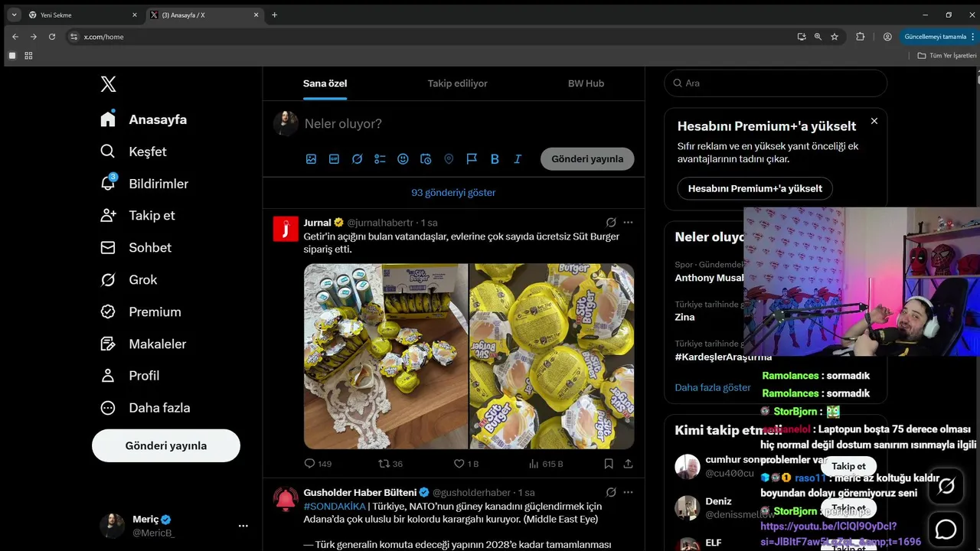Open the tab search dropdown arrow
Screen dimensions: 980x551
click(x=14, y=15)
